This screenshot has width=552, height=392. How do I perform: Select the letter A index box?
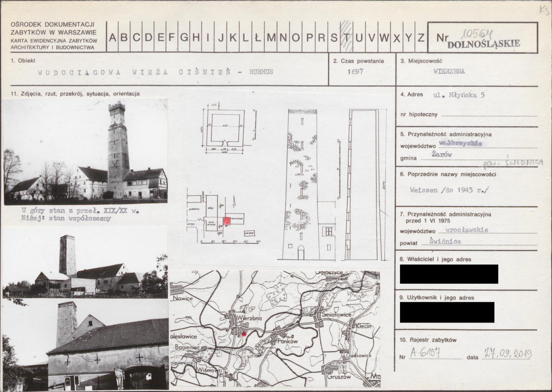[112, 37]
